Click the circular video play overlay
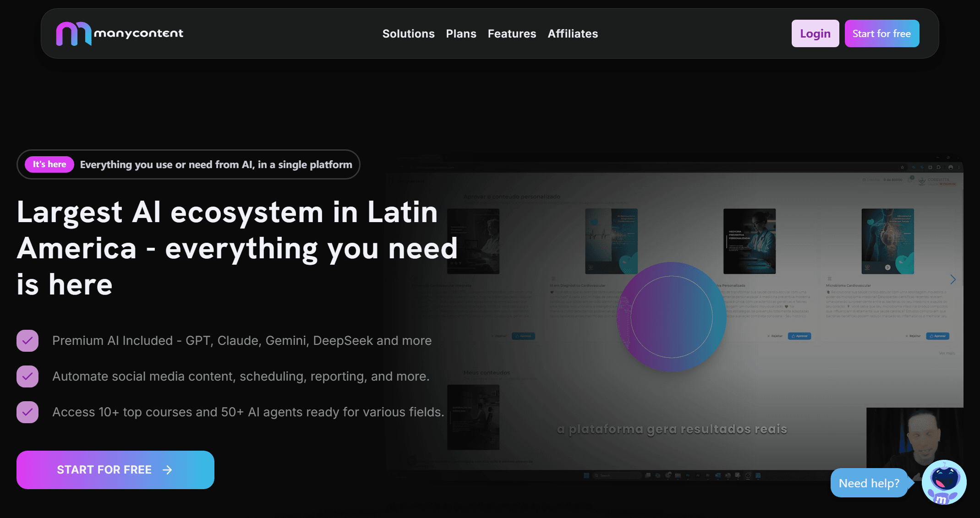The width and height of the screenshot is (980, 518). pos(671,316)
